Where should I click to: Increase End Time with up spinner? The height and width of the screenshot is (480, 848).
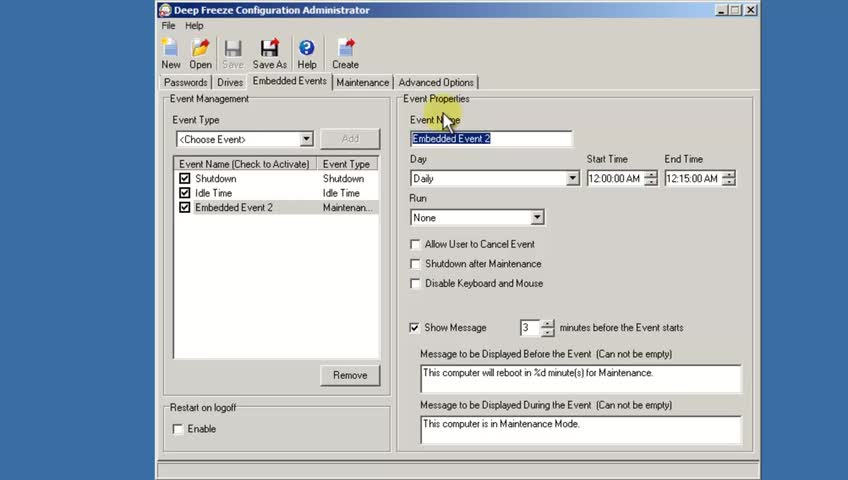click(x=729, y=175)
